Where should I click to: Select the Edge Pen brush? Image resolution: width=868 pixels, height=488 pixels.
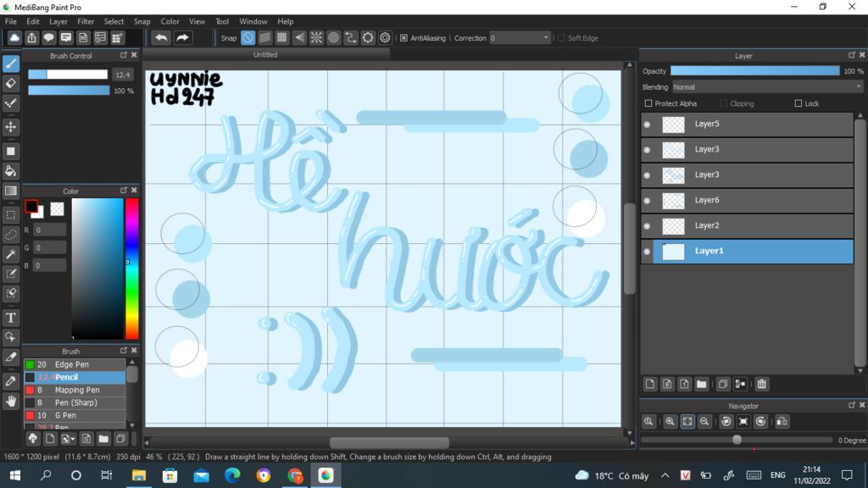[x=75, y=364]
